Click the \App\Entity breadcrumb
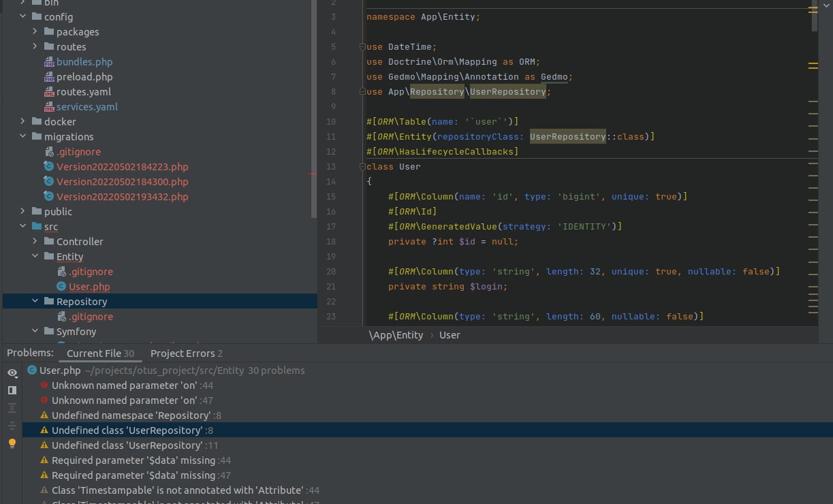The image size is (833, 504). point(396,335)
